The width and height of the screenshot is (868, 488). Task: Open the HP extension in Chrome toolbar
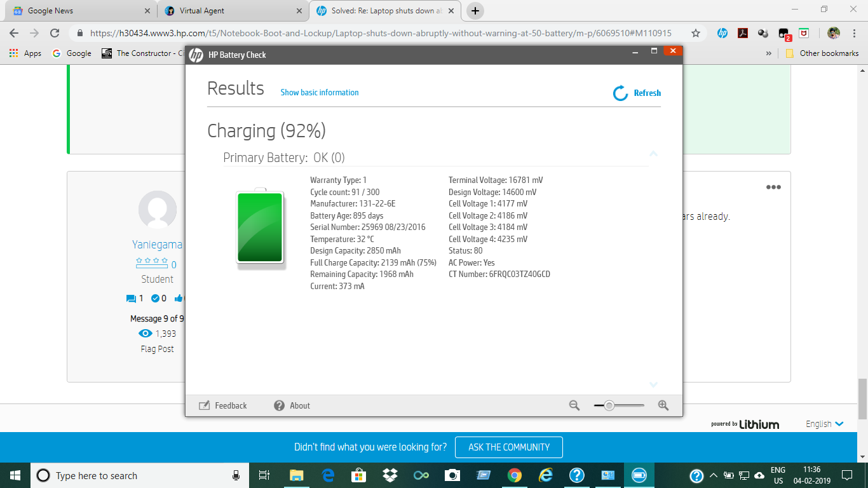pos(722,33)
